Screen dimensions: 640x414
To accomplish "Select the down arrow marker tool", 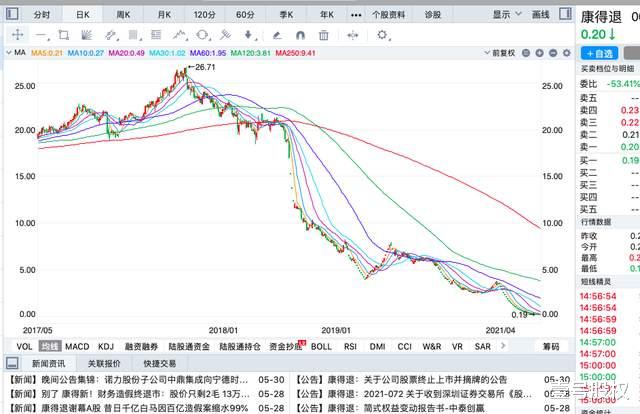I will (249, 36).
